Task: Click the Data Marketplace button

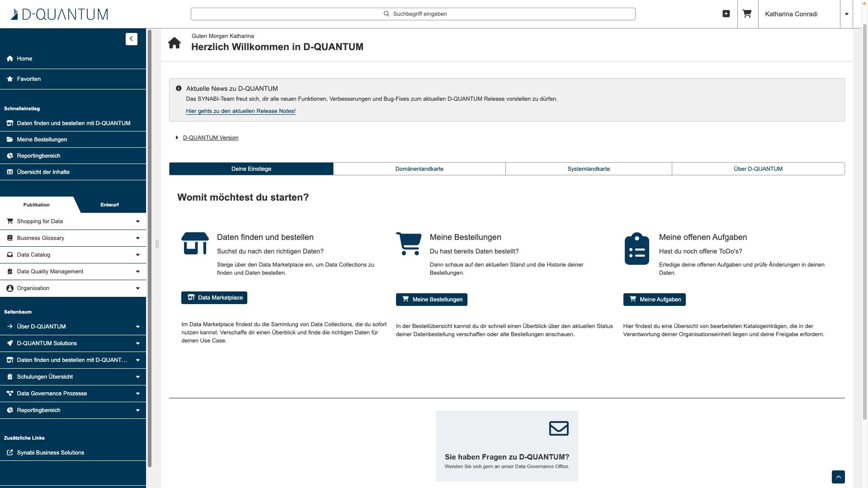Action: coord(214,298)
